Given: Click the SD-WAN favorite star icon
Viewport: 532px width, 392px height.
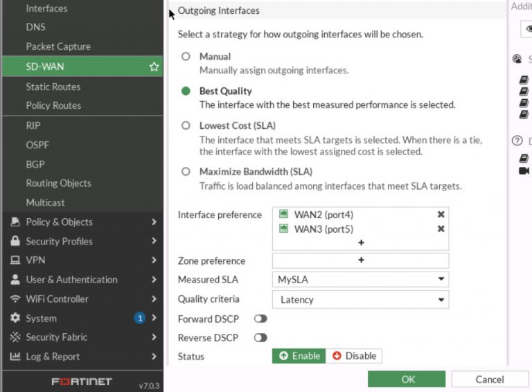Looking at the screenshot, I should [x=154, y=66].
